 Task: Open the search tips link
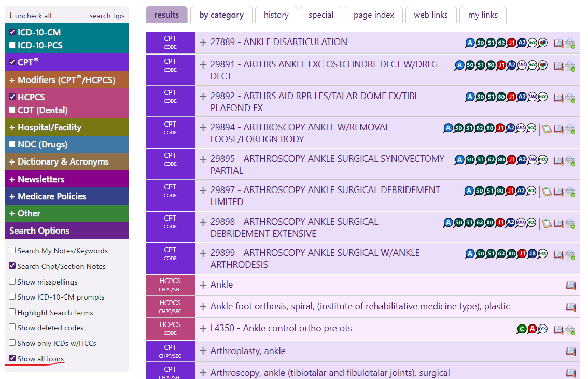click(107, 16)
